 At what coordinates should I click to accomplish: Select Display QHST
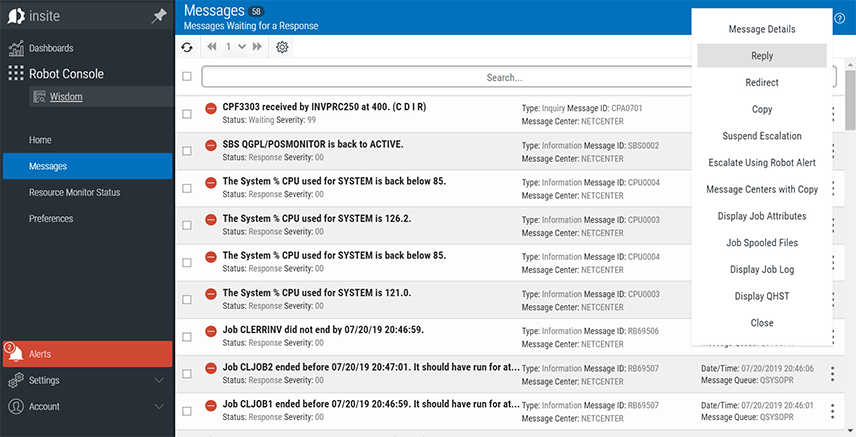coord(762,297)
